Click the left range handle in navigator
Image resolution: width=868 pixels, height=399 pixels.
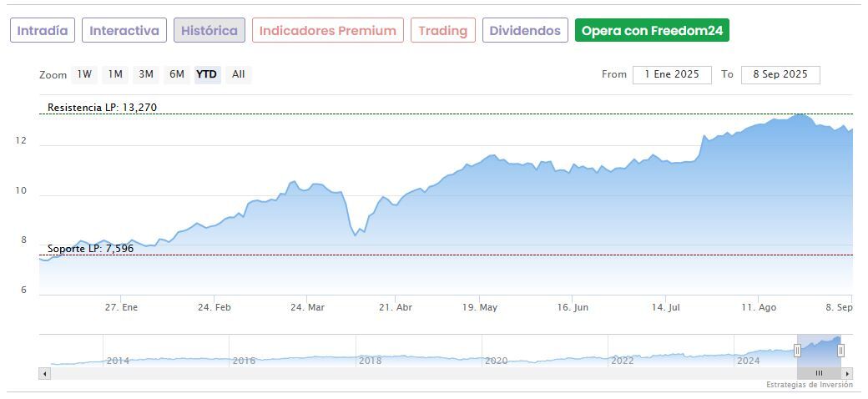pyautogui.click(x=797, y=351)
